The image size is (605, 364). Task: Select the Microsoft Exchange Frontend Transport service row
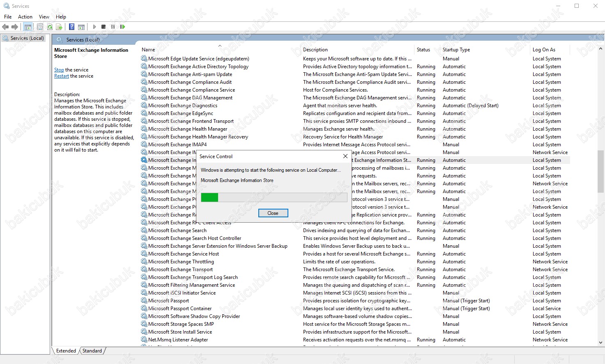355,121
